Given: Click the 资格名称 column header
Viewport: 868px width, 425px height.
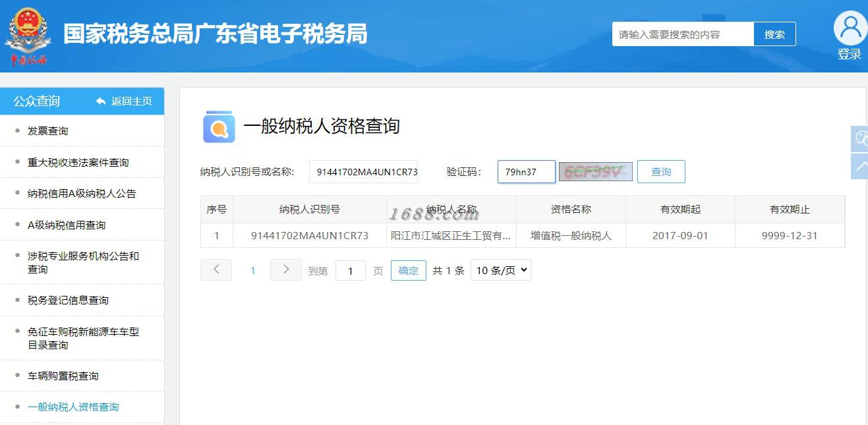Looking at the screenshot, I should tap(571, 210).
